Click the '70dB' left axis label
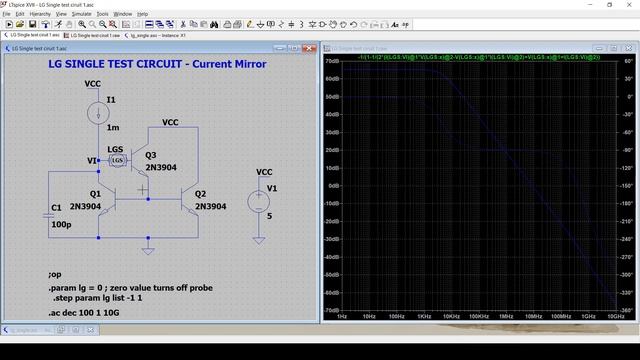Viewport: 640px width, 360px height. (x=332, y=61)
